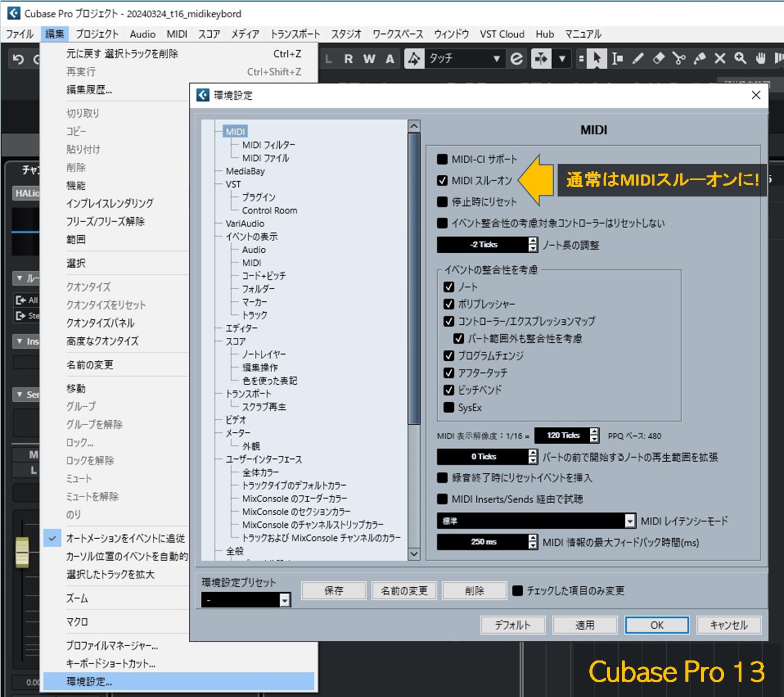Open the auto-scroll settings dropdown arrow
Viewport: 784px width, 697px height.
coord(561,58)
